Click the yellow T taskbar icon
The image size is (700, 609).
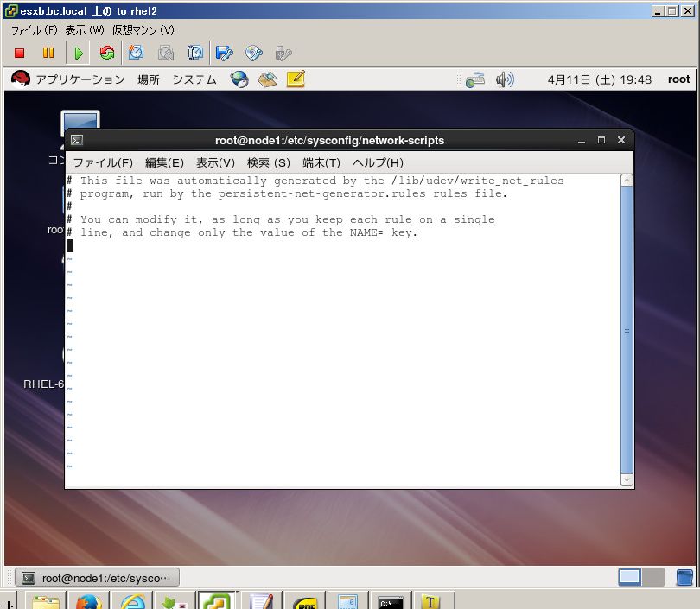click(x=430, y=600)
